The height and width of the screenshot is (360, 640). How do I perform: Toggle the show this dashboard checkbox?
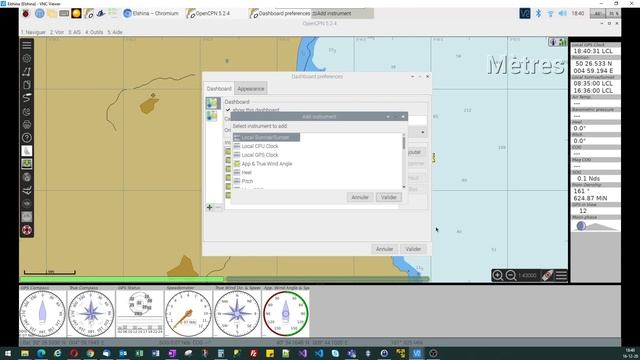(228, 110)
